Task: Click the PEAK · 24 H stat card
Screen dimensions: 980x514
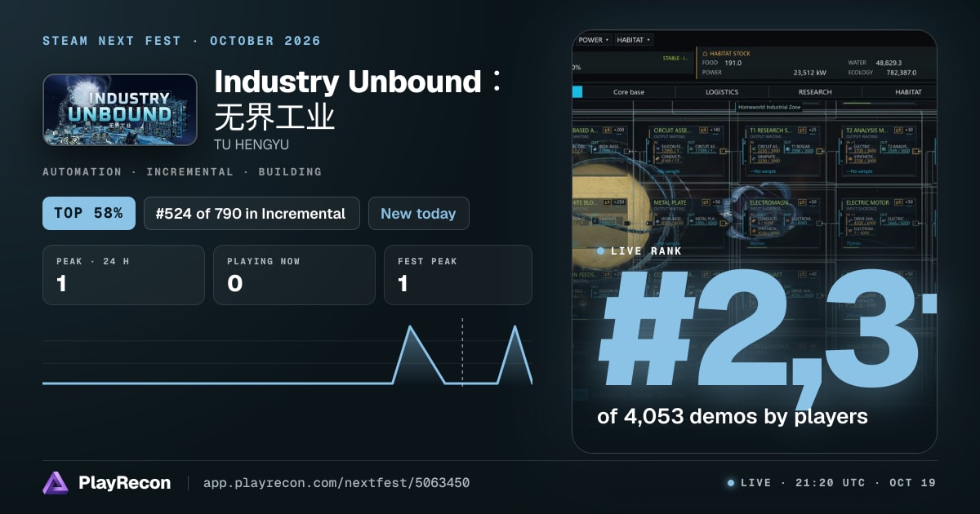Action: pos(123,275)
